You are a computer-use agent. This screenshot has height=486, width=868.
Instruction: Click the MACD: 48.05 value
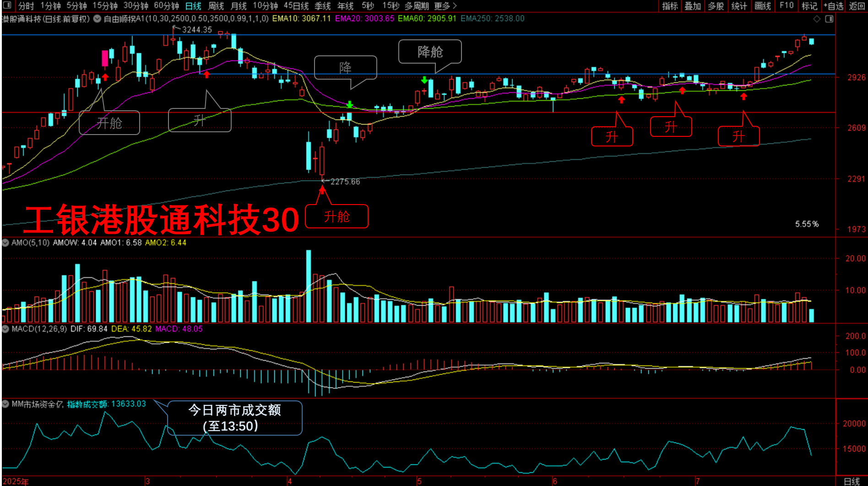pos(179,329)
